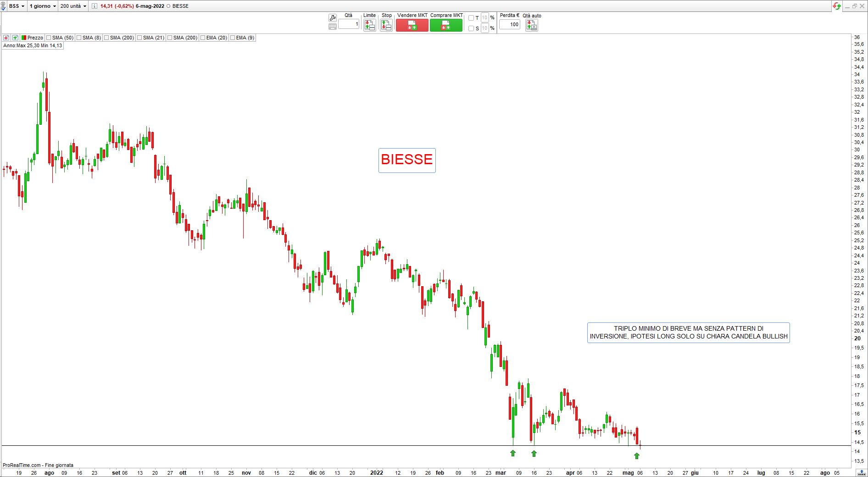The image size is (868, 477).
Task: Click the 2022 label on time axis
Action: coord(377,473)
